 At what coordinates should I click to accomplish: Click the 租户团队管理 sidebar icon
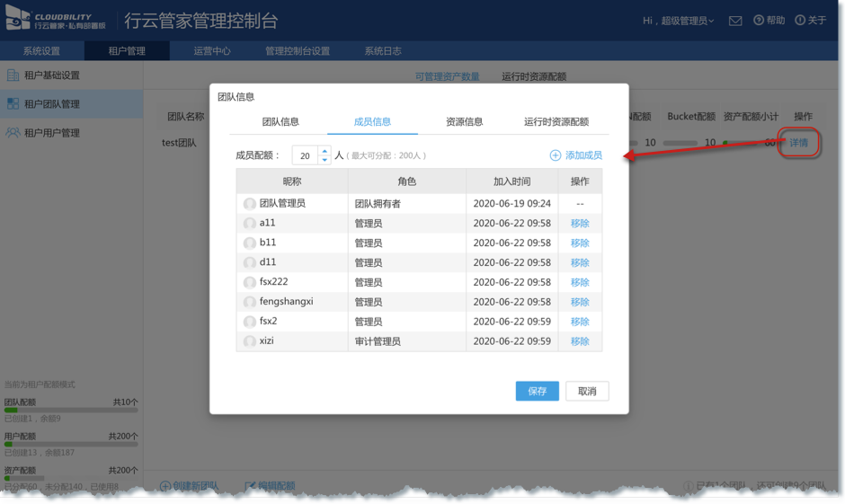[x=13, y=104]
